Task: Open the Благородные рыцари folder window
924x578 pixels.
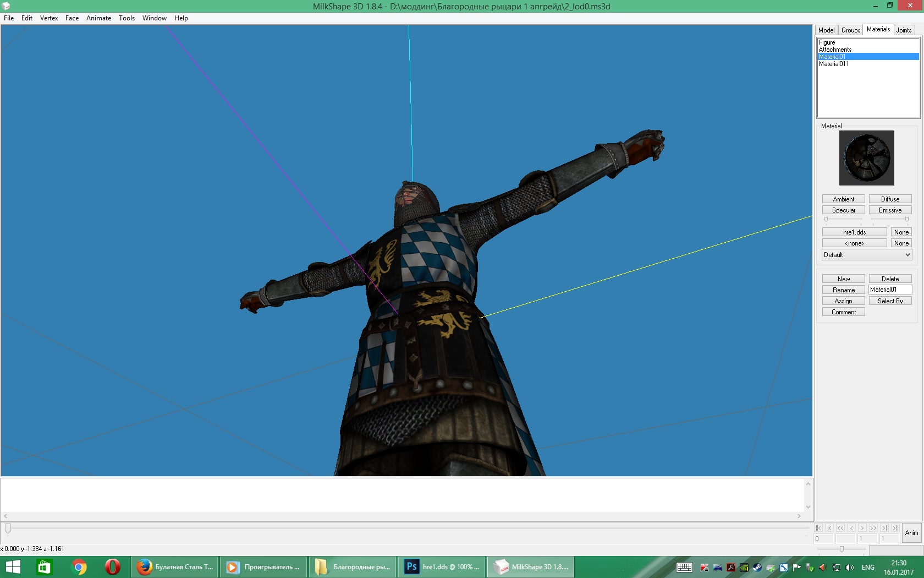Action: (x=353, y=567)
